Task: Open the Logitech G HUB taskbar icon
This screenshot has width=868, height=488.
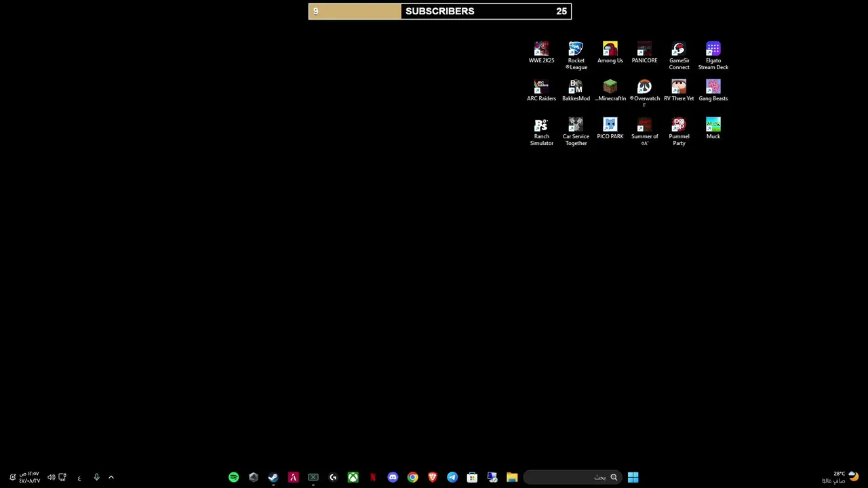Action: (333, 477)
